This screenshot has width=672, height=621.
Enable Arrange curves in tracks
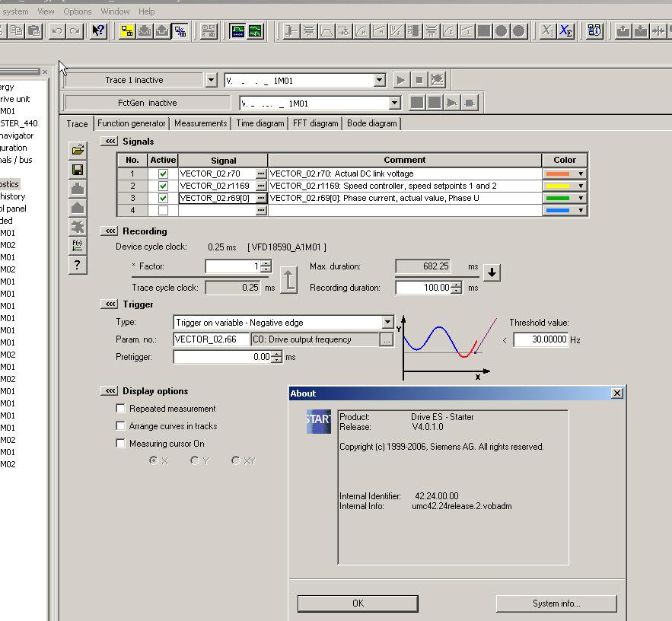click(x=120, y=426)
